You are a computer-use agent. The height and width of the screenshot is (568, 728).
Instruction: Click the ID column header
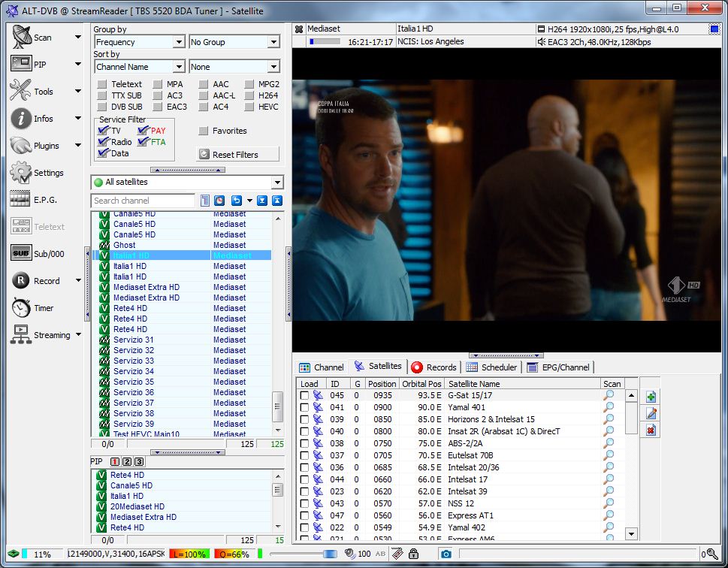[339, 384]
